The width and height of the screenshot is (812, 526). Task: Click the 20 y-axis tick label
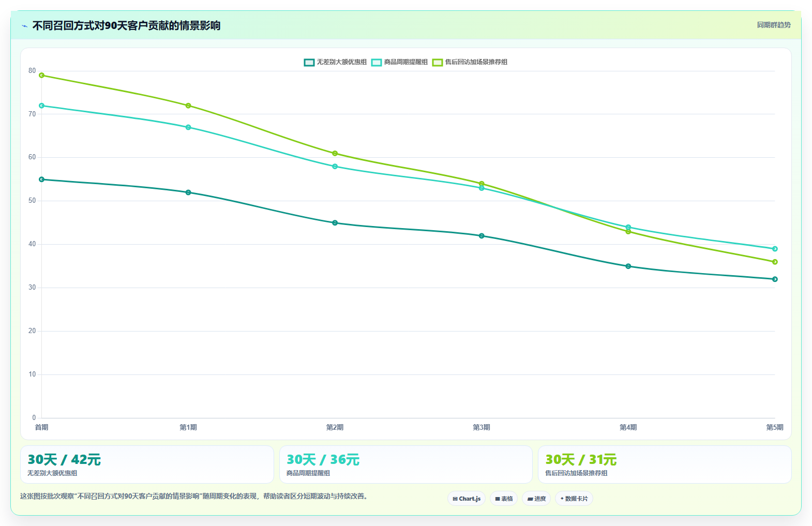tap(32, 331)
